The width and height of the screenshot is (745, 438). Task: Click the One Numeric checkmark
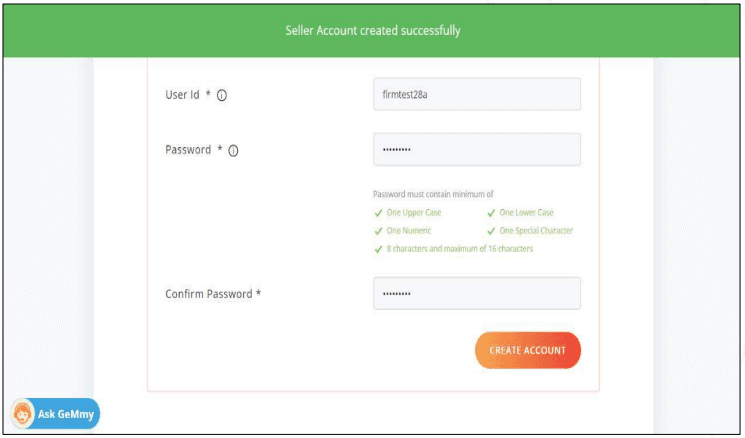(378, 231)
